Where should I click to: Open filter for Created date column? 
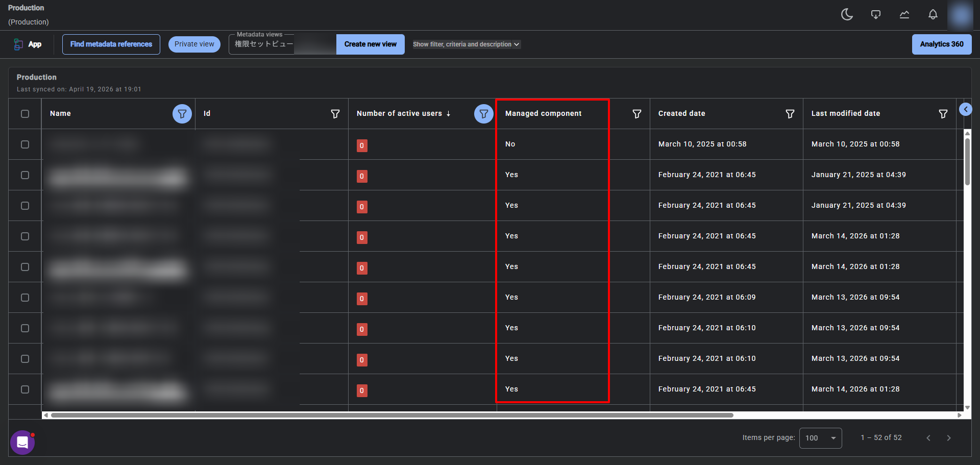790,114
